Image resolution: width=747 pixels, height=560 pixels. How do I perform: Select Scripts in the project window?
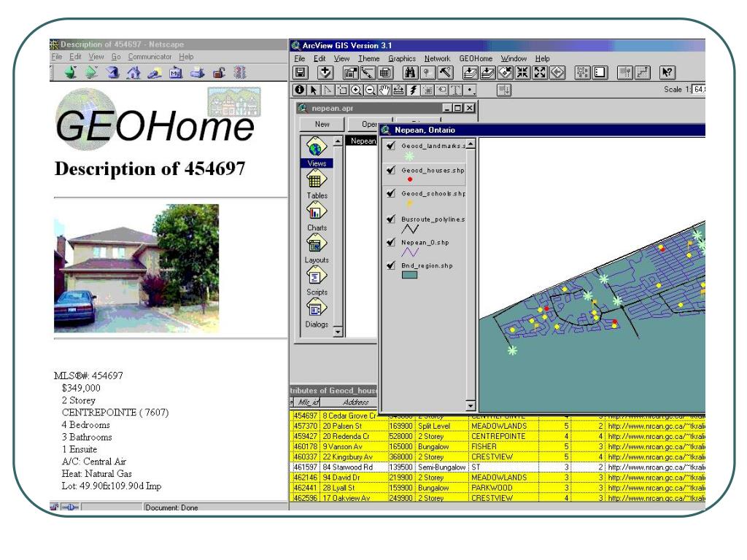tap(317, 281)
